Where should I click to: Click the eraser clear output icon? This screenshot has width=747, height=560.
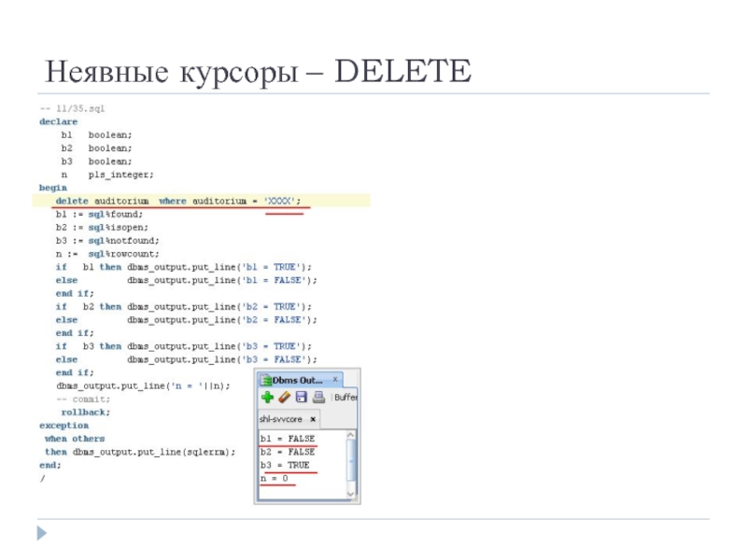(285, 398)
